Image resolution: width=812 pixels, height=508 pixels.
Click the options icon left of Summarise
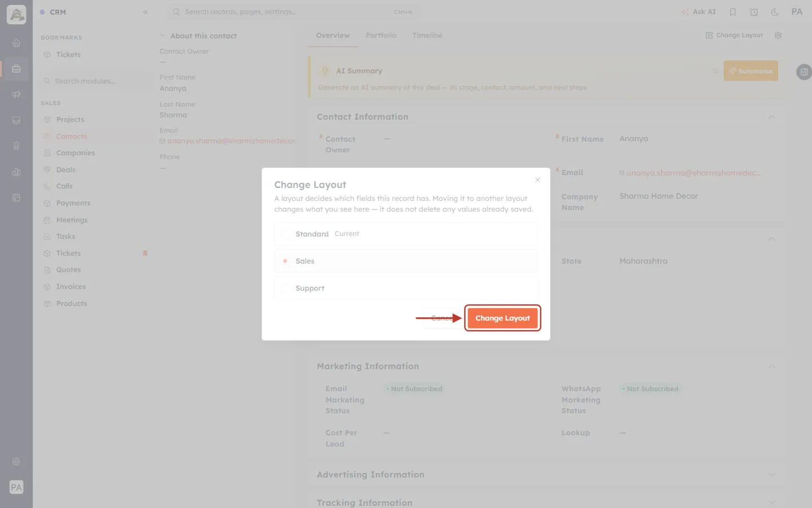tap(715, 71)
